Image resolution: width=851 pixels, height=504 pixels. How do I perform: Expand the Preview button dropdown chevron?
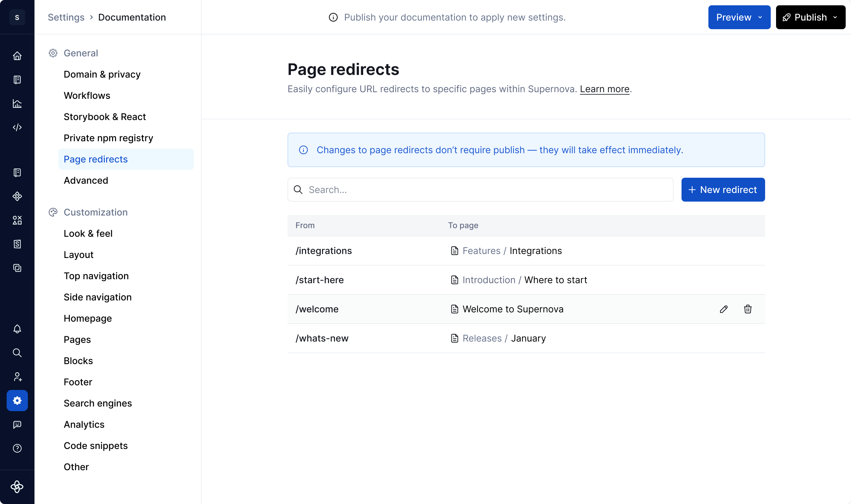[760, 17]
